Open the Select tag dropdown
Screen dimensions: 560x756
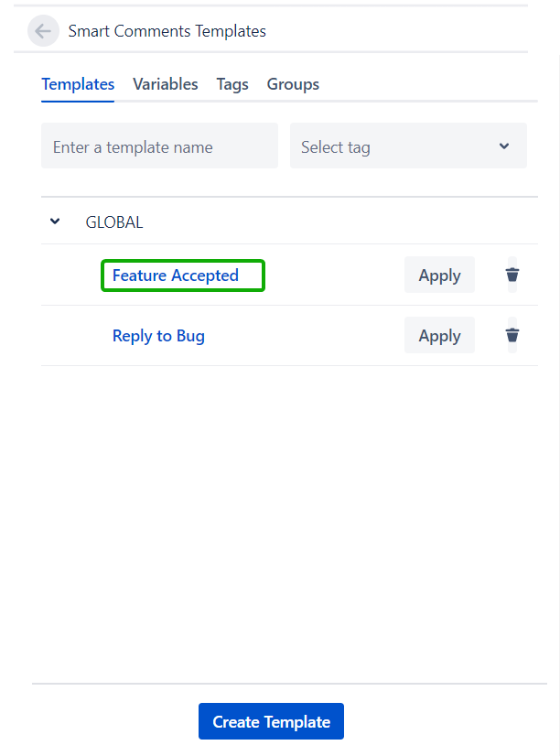pos(407,146)
